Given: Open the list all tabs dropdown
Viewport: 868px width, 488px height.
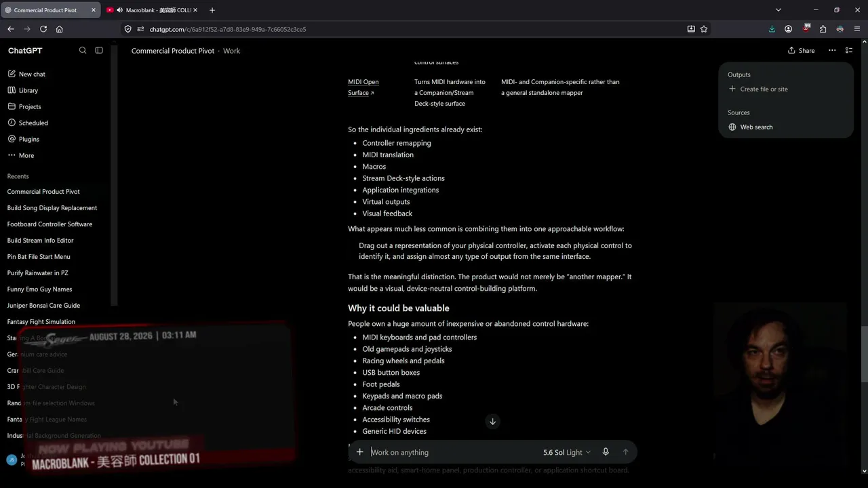Looking at the screenshot, I should [778, 10].
